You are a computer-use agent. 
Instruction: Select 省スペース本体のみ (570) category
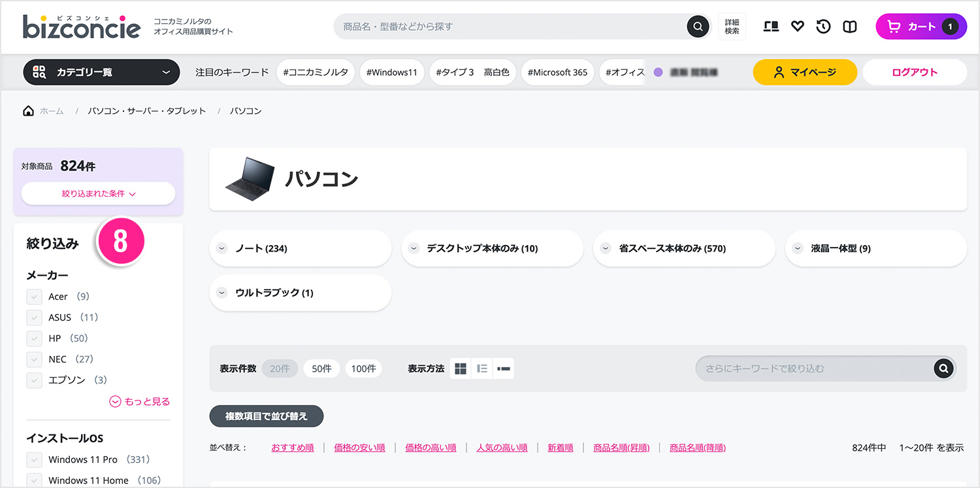(684, 248)
